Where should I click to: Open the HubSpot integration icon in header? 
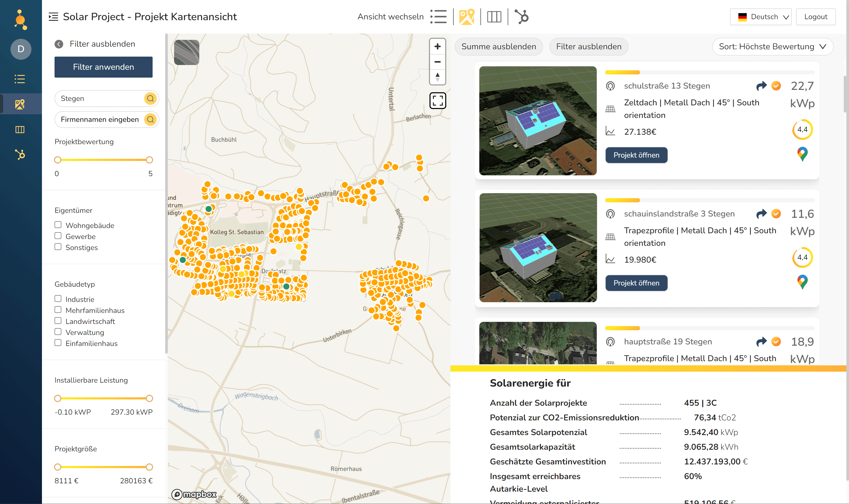pos(522,17)
